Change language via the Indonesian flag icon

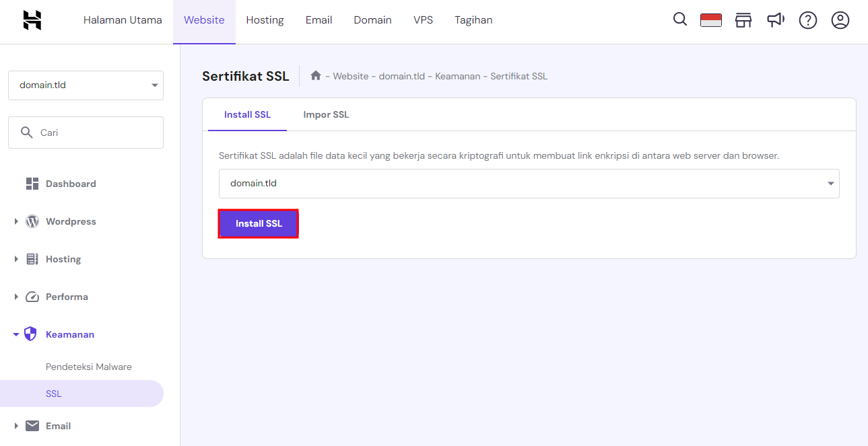pos(710,20)
